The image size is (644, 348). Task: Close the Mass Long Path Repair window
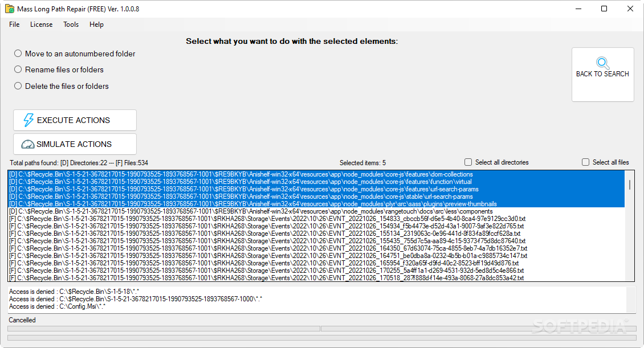pyautogui.click(x=630, y=9)
